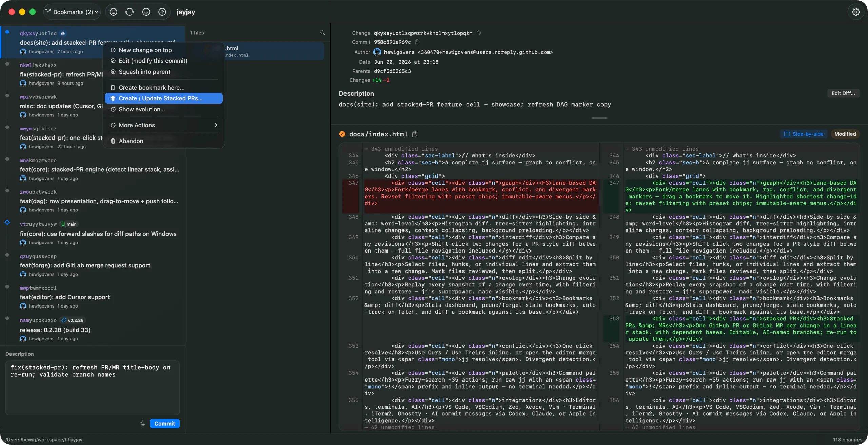The image size is (868, 445).
Task: Expand 343 unmodified lines in left pane
Action: coord(401,149)
